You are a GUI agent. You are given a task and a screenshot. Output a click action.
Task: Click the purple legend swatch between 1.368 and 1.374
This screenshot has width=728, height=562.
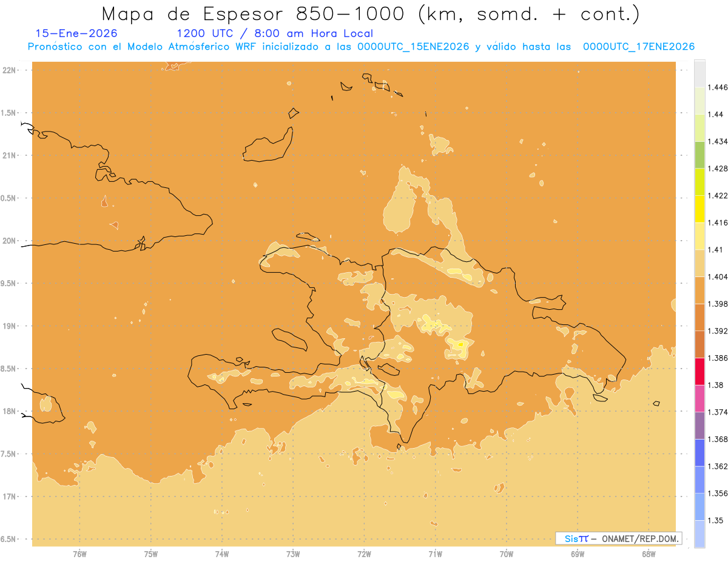point(699,426)
